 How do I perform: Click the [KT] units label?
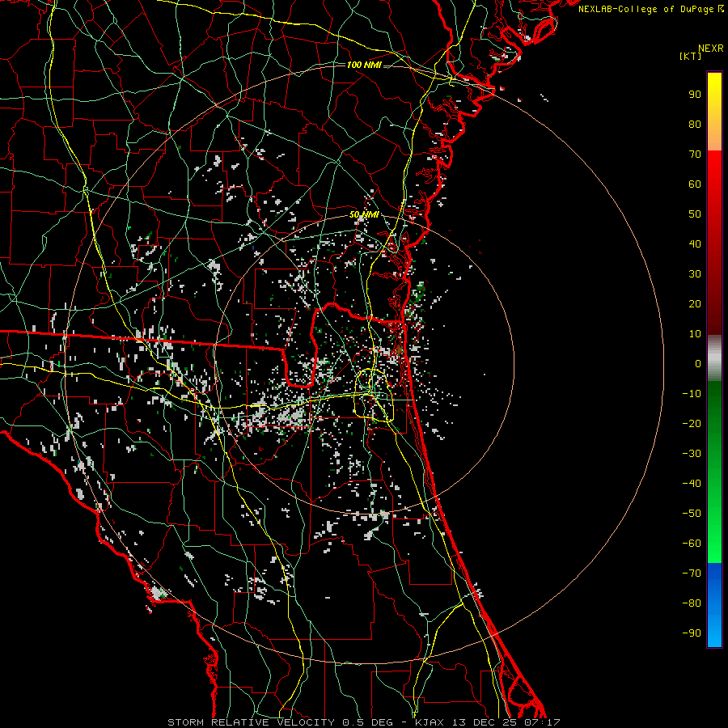pos(690,56)
